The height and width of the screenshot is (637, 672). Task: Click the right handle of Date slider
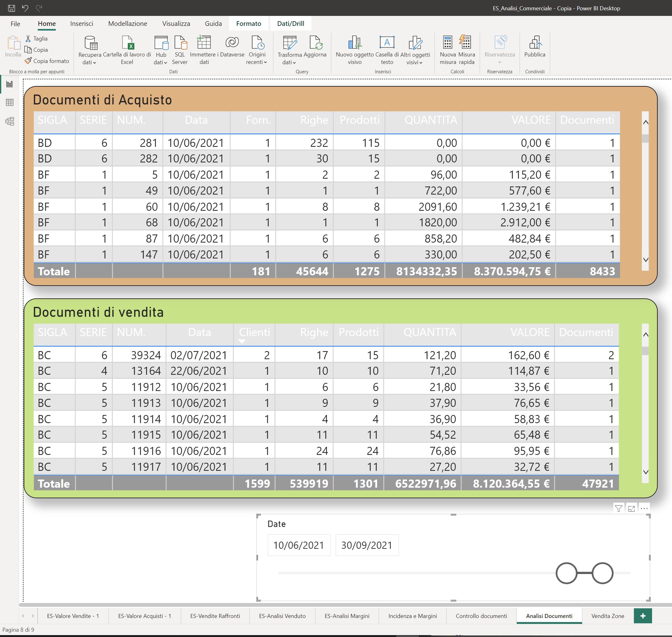pyautogui.click(x=602, y=573)
